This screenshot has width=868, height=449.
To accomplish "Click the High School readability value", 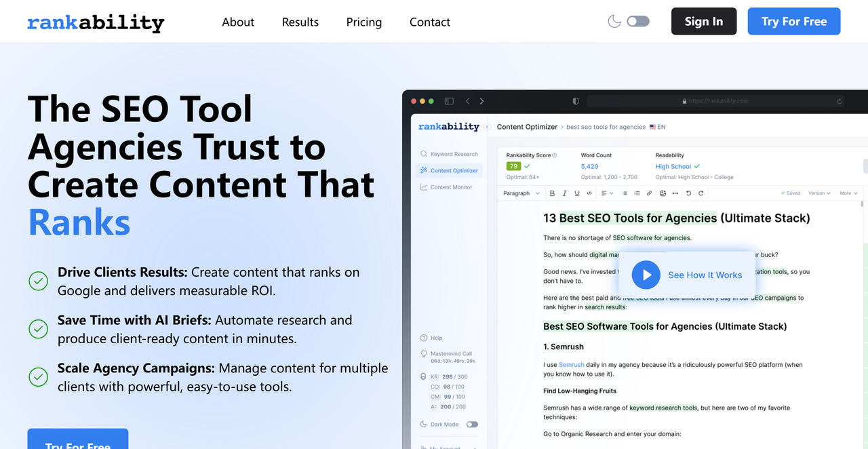I will [x=673, y=166].
